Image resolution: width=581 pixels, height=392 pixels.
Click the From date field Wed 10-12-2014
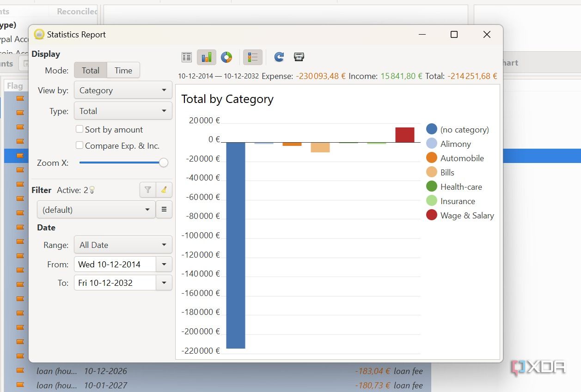[115, 265]
